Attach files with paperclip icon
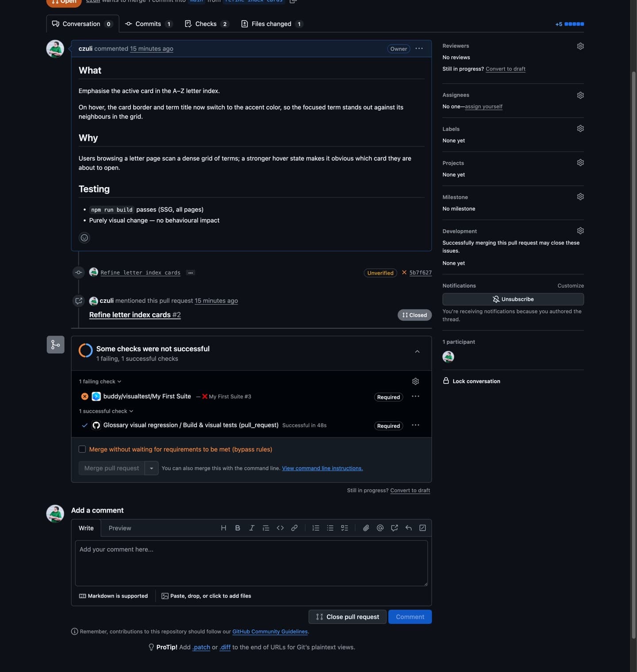Viewport: 637px width, 672px height. pyautogui.click(x=366, y=528)
